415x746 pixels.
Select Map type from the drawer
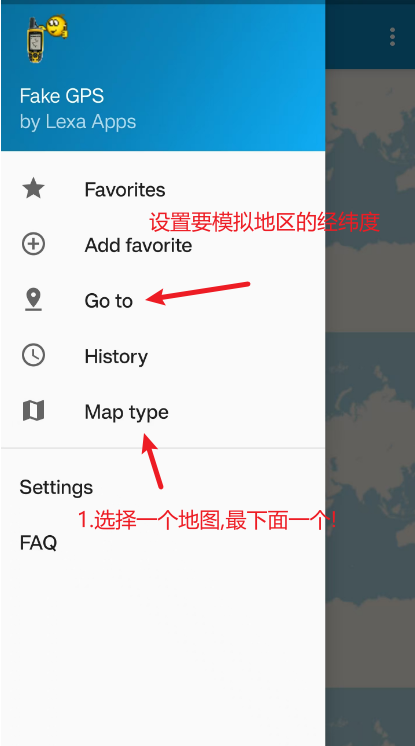point(163,412)
